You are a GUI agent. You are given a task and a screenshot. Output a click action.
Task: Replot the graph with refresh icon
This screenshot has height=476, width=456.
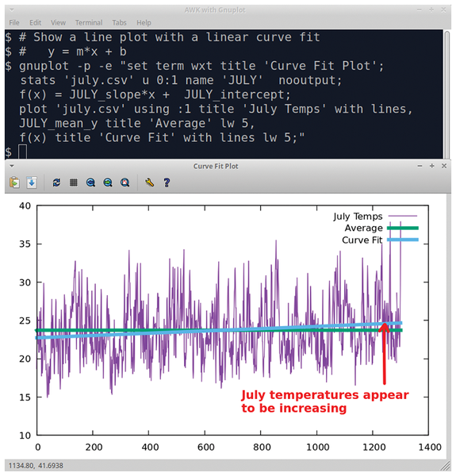tap(56, 182)
